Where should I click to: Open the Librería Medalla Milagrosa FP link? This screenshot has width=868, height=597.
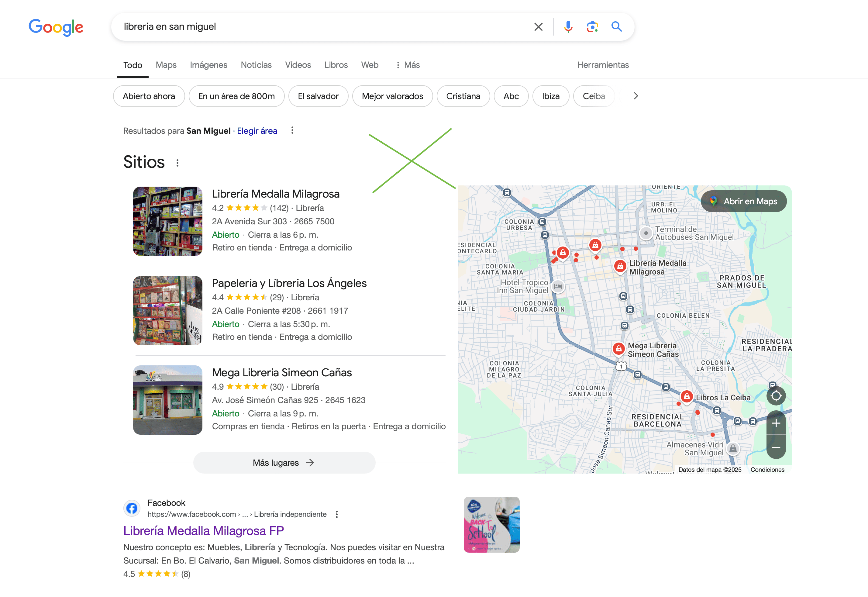pos(203,530)
